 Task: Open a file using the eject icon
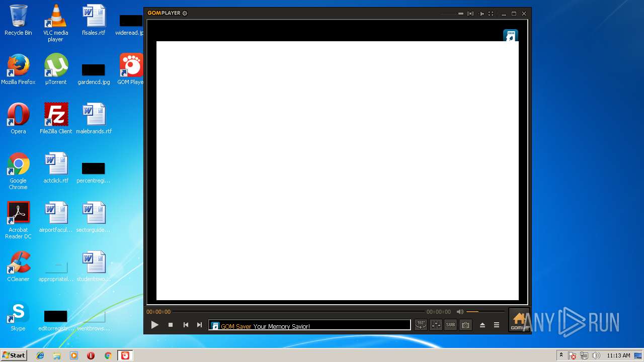click(482, 325)
